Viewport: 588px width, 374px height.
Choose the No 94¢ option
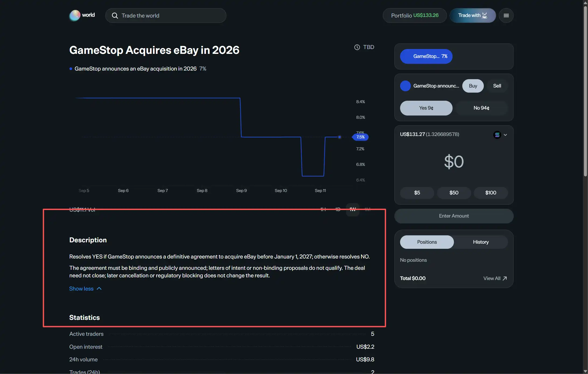coord(481,108)
